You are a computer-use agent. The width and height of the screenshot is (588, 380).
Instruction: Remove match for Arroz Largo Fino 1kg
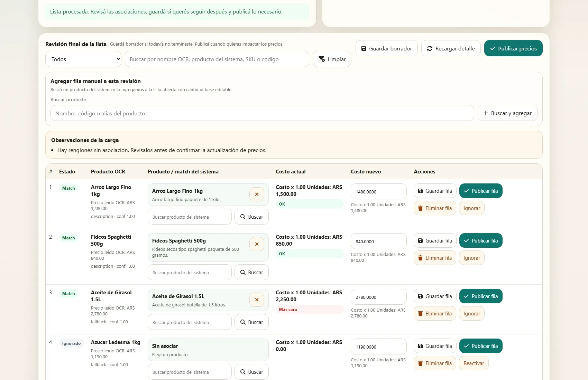pos(257,194)
